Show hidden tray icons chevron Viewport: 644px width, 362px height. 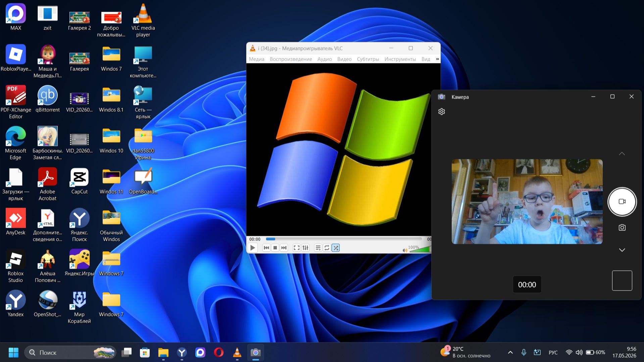point(510,353)
